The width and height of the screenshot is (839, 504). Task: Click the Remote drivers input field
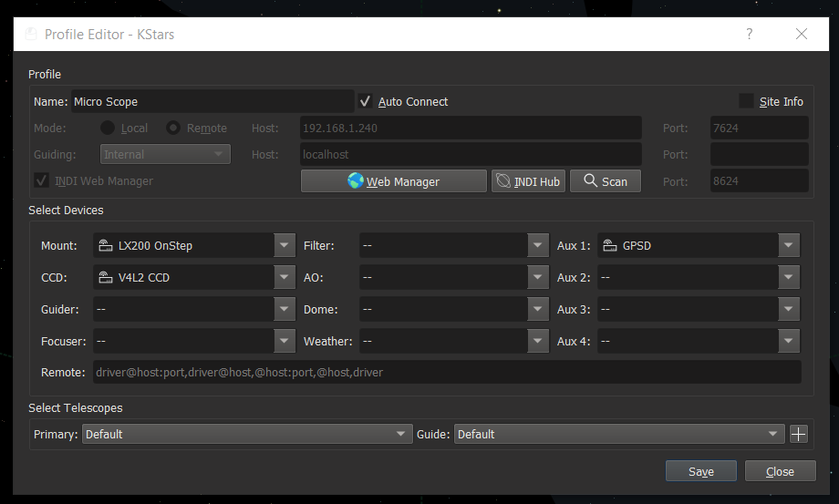(x=448, y=372)
